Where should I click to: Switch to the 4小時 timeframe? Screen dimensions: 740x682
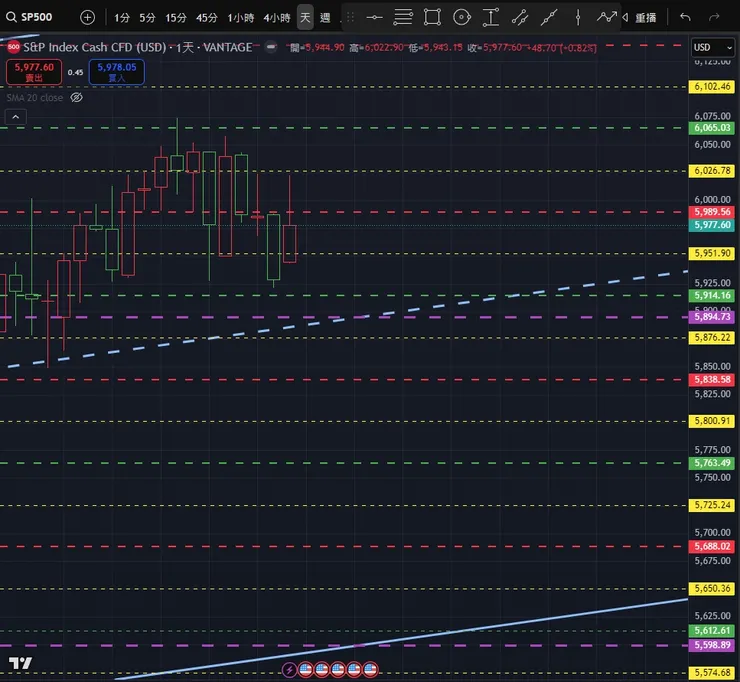(x=277, y=18)
